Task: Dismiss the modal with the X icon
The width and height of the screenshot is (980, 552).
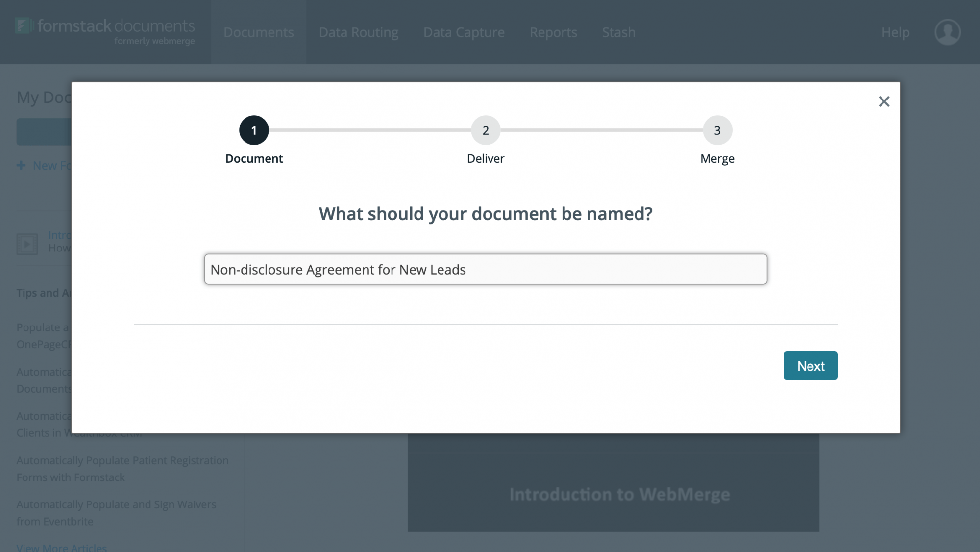Action: [x=884, y=101]
